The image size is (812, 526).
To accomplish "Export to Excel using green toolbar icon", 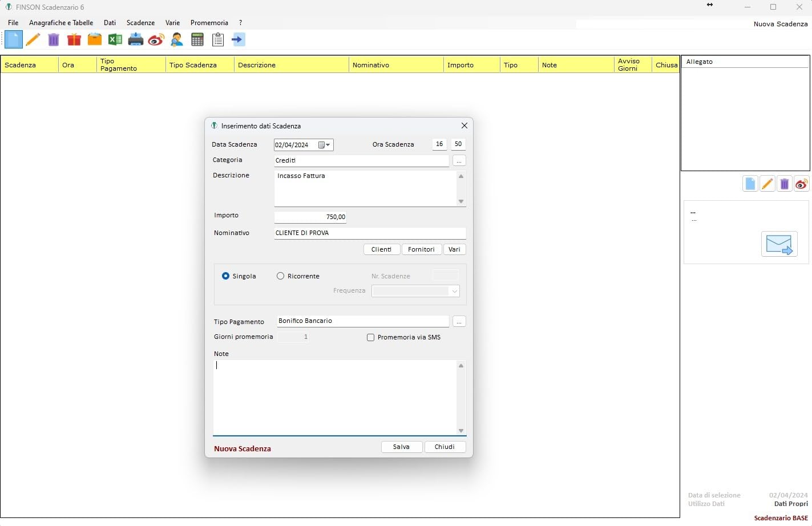I will pos(115,39).
